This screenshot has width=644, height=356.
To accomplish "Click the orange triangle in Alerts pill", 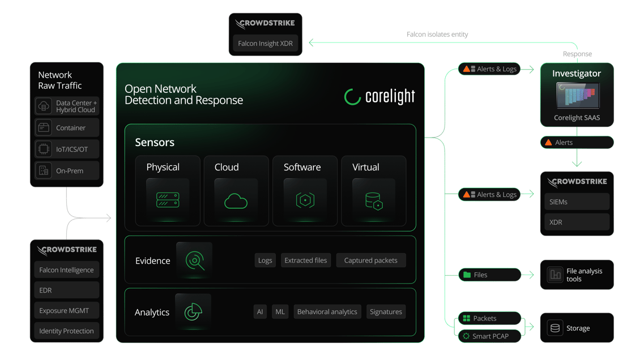I will point(548,143).
